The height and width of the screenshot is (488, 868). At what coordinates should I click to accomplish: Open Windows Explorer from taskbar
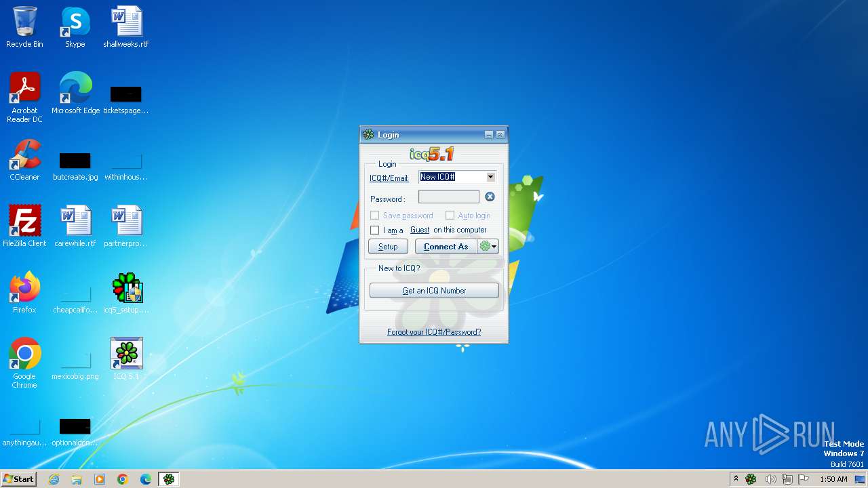(x=77, y=479)
